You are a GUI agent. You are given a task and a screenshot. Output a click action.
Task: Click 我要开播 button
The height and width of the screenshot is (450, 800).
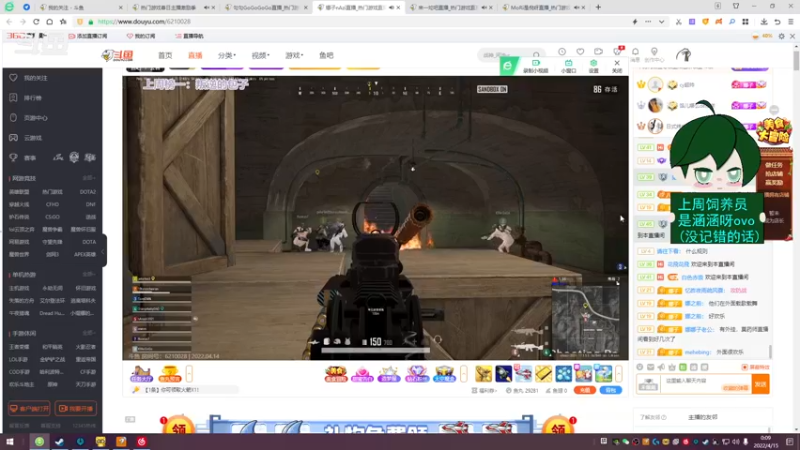[x=76, y=408]
